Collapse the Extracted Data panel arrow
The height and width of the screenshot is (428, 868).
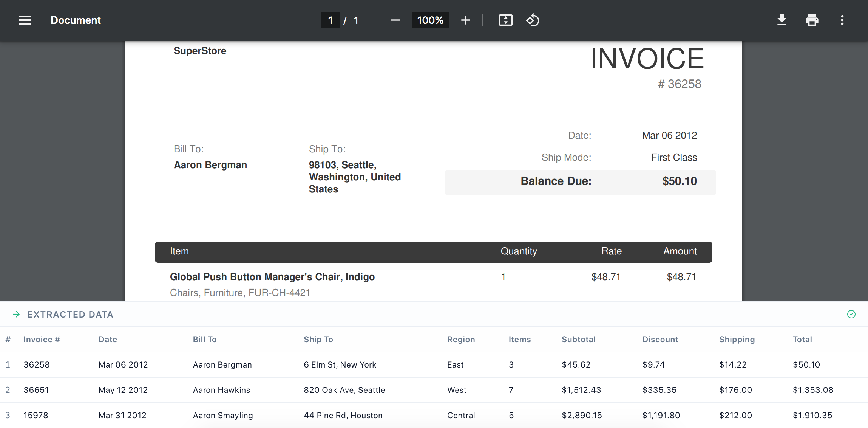click(16, 314)
